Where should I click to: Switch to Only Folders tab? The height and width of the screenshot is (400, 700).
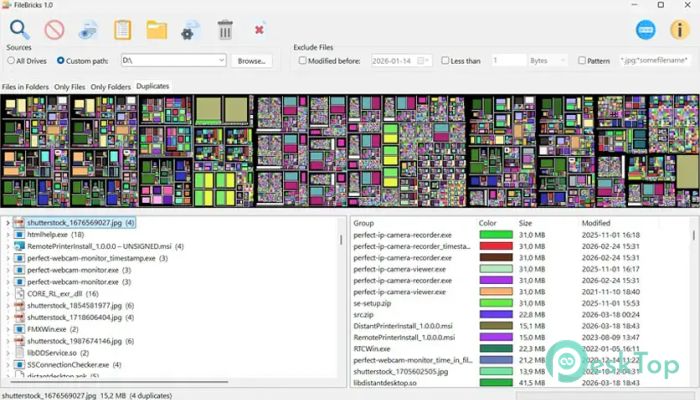[x=111, y=87]
